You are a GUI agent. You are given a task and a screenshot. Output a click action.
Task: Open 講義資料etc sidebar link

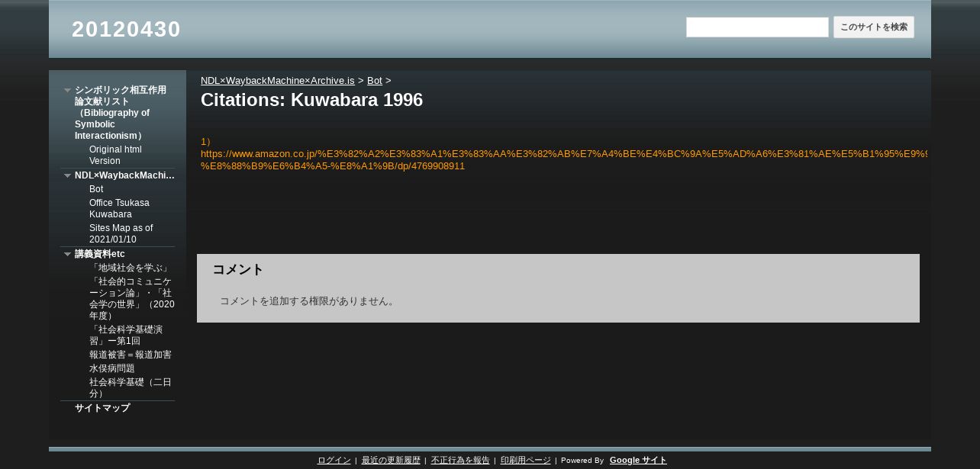point(100,254)
